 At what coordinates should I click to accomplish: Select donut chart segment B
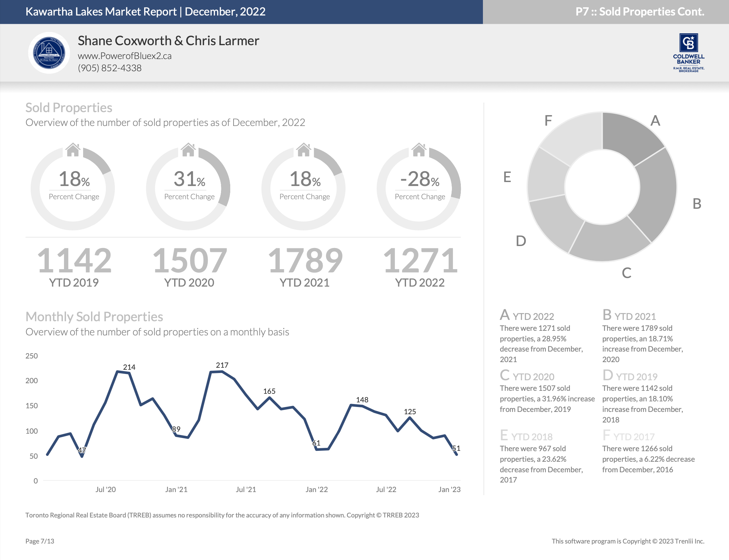click(x=656, y=195)
